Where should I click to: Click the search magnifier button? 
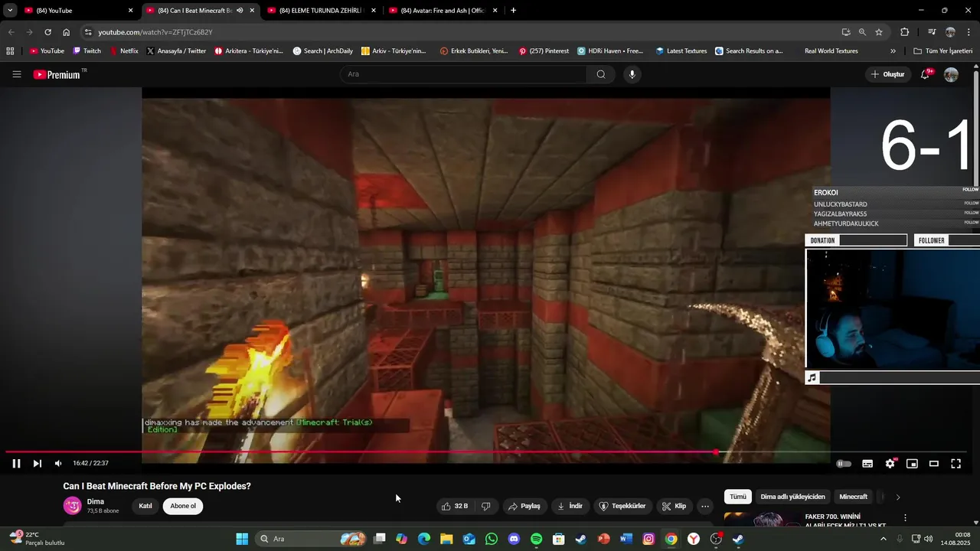coord(601,74)
